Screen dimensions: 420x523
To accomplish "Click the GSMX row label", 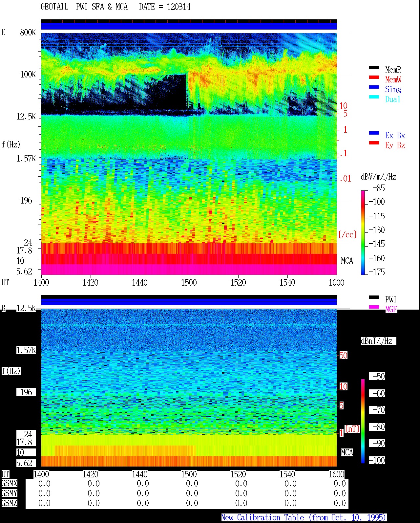I will pos(9,484).
